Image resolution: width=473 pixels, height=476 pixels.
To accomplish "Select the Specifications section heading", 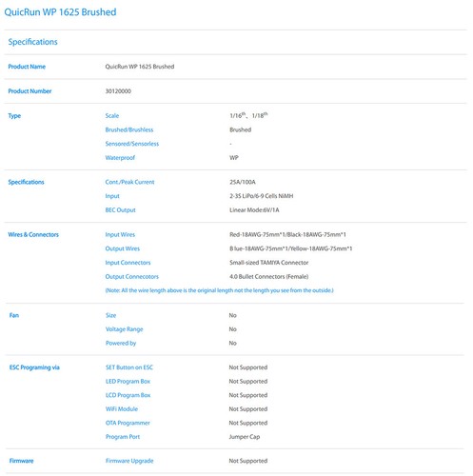I will 33,42.
